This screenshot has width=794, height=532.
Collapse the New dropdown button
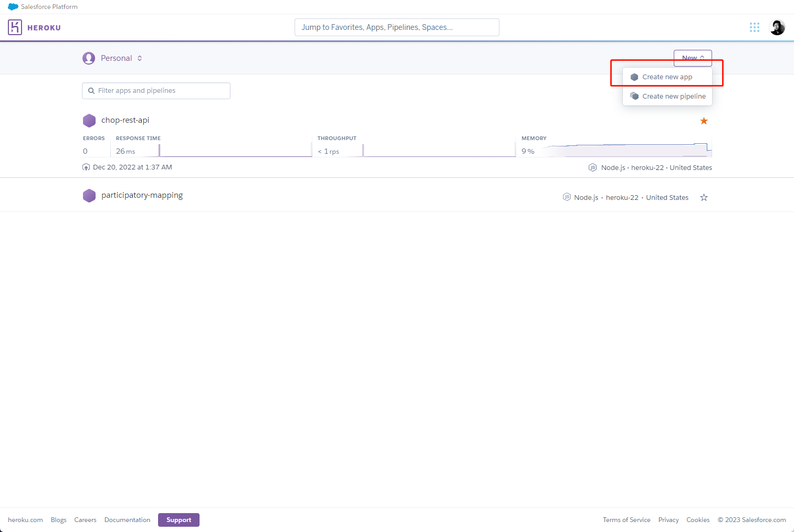click(693, 58)
